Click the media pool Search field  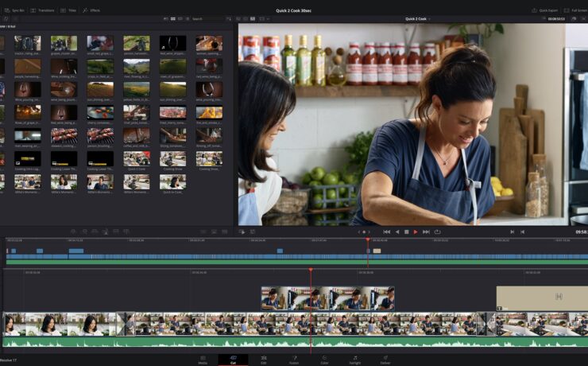tap(207, 18)
